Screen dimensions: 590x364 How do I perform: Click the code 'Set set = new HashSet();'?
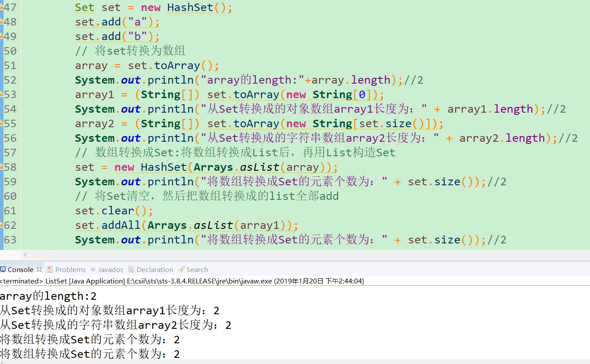point(153,7)
